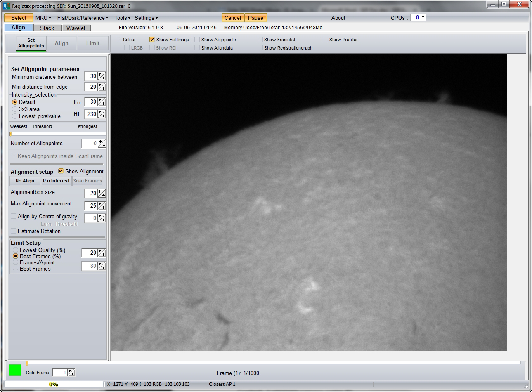Toggle Show Registrationgraph checkbox

pyautogui.click(x=260, y=48)
